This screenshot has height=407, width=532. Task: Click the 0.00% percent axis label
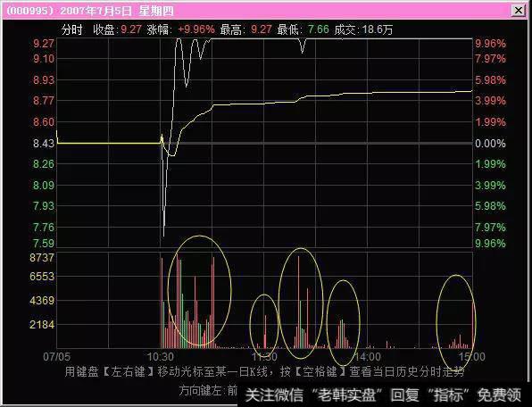click(x=490, y=144)
